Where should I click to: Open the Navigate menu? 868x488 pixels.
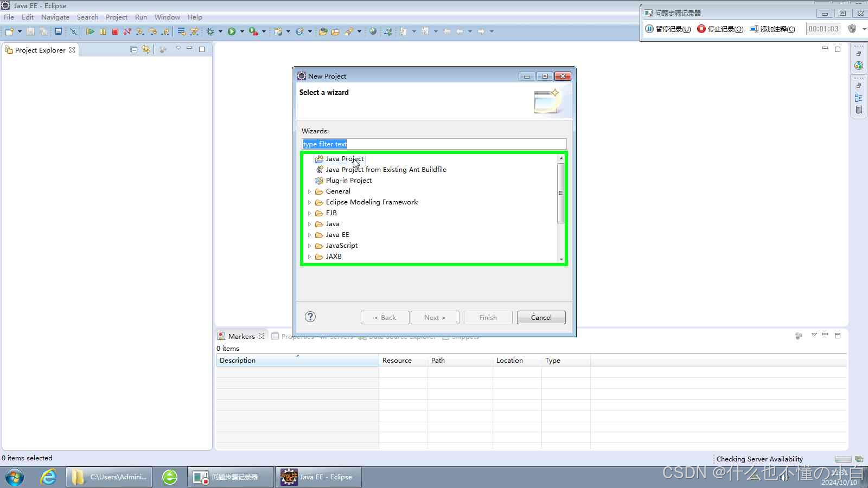55,17
